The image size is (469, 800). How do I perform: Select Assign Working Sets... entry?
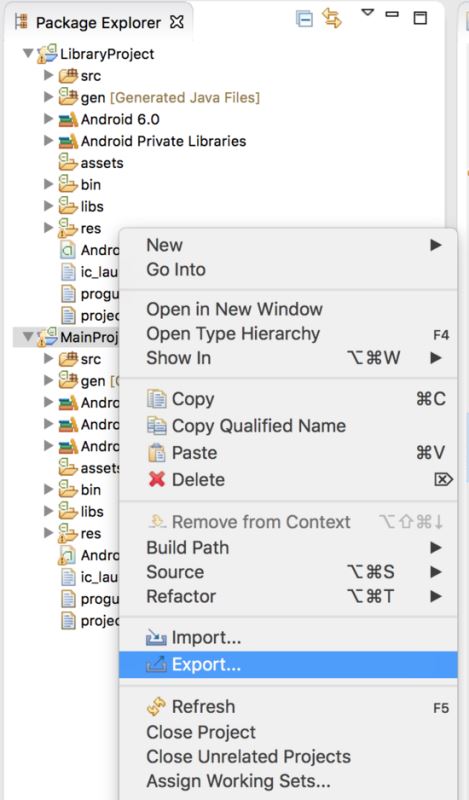pyautogui.click(x=238, y=781)
